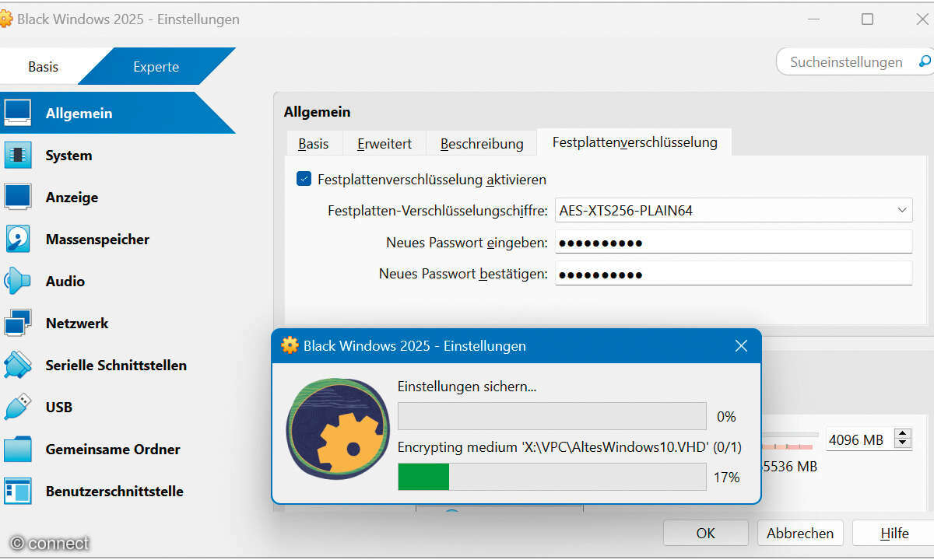Click the Festplatten-Verschlüsselungschiffre label
This screenshot has height=560, width=934.
[437, 211]
